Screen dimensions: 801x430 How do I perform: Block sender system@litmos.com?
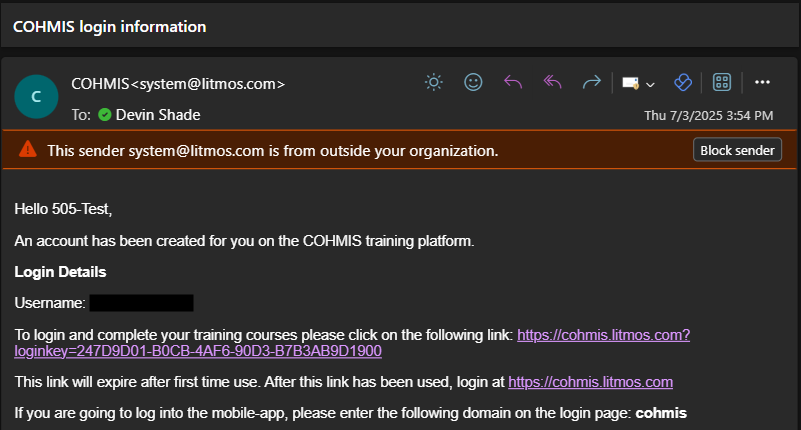pyautogui.click(x=737, y=150)
